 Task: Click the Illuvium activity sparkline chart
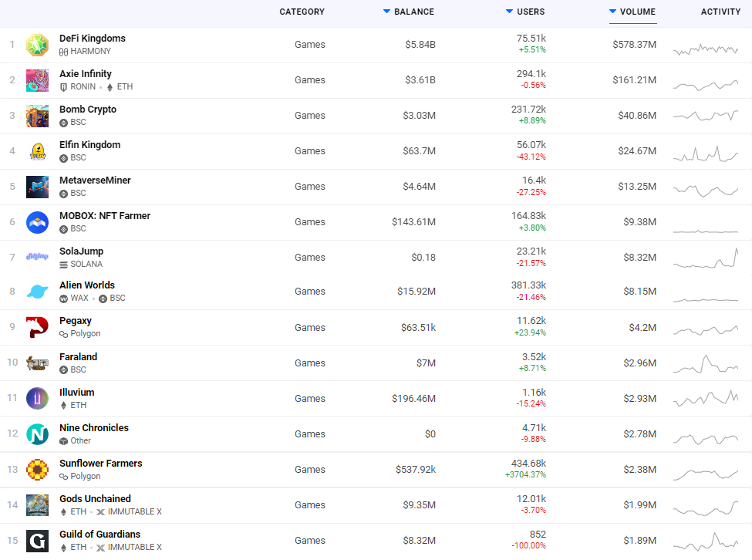(706, 399)
